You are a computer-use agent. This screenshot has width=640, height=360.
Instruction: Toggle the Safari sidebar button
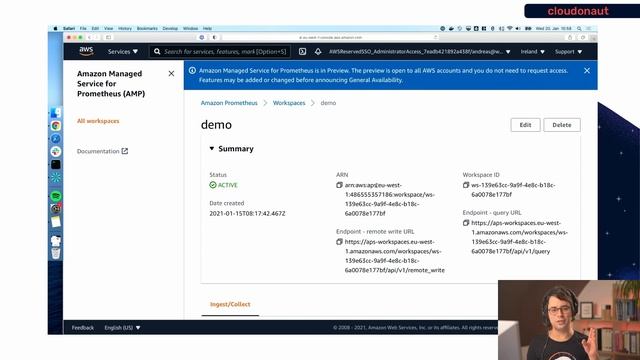pos(108,37)
